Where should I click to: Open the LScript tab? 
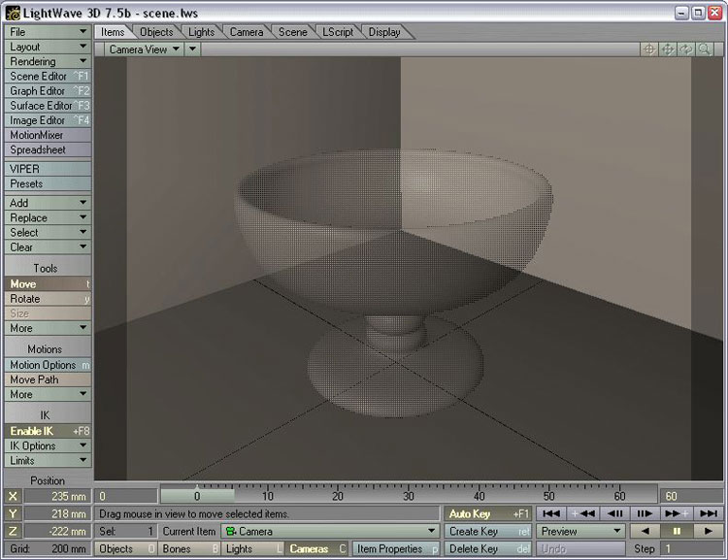pyautogui.click(x=339, y=32)
